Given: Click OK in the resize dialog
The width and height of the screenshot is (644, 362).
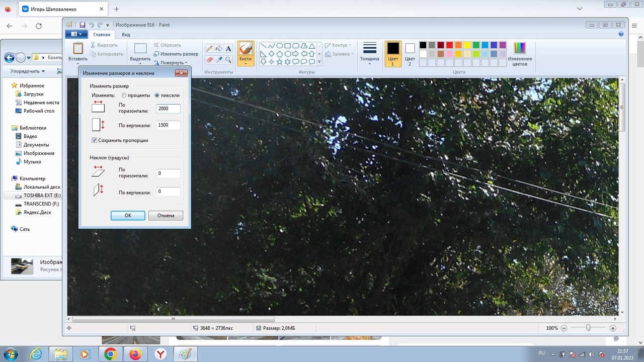Looking at the screenshot, I should (x=128, y=216).
